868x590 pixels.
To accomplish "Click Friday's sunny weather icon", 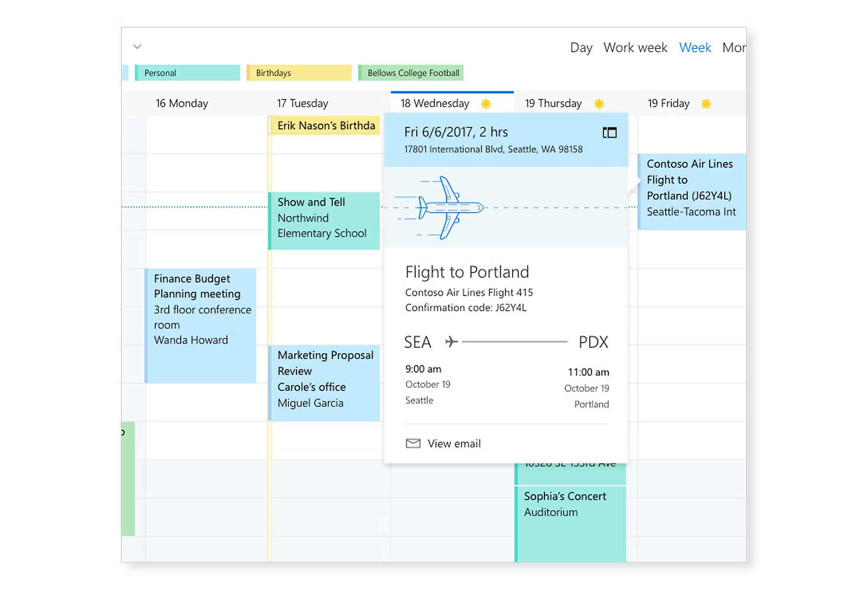I will coord(705,104).
